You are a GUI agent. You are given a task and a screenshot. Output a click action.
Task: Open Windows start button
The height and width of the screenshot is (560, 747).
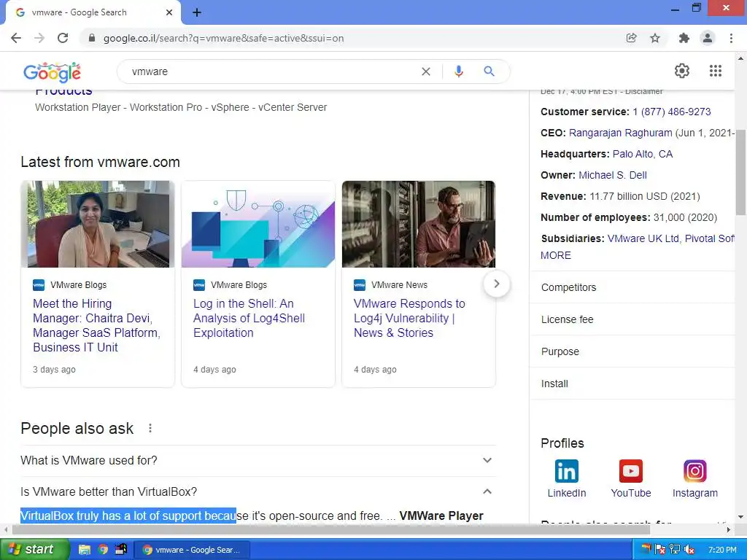[34, 550]
